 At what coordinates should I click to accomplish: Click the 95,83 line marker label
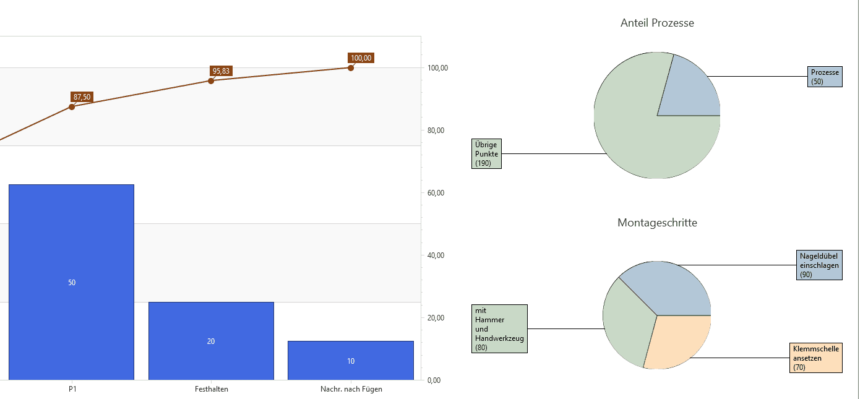click(221, 71)
